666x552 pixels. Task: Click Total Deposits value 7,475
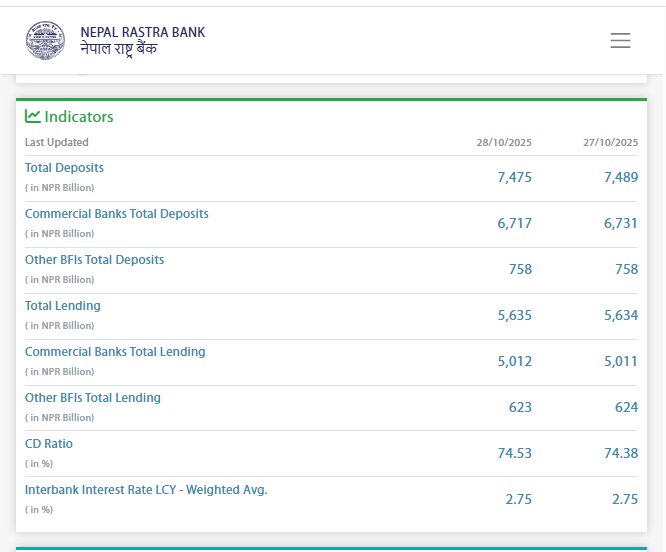(514, 177)
